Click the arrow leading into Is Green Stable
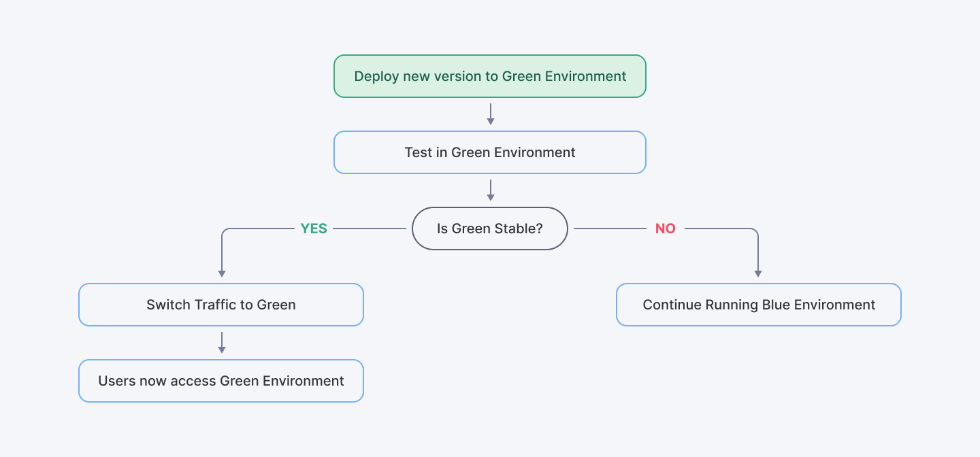The width and height of the screenshot is (980, 457). coord(489,192)
